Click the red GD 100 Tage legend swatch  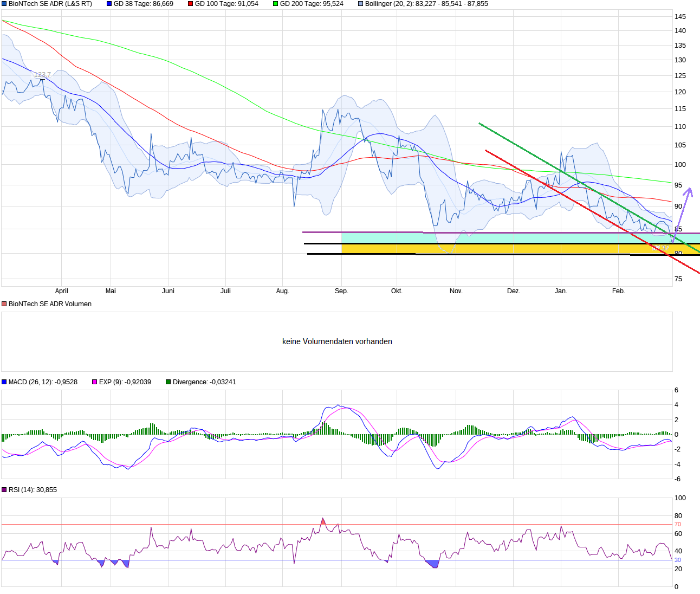(x=190, y=4)
